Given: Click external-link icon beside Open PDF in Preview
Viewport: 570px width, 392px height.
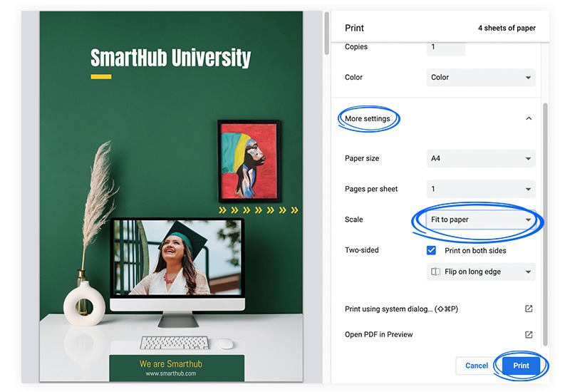Looking at the screenshot, I should click(529, 334).
